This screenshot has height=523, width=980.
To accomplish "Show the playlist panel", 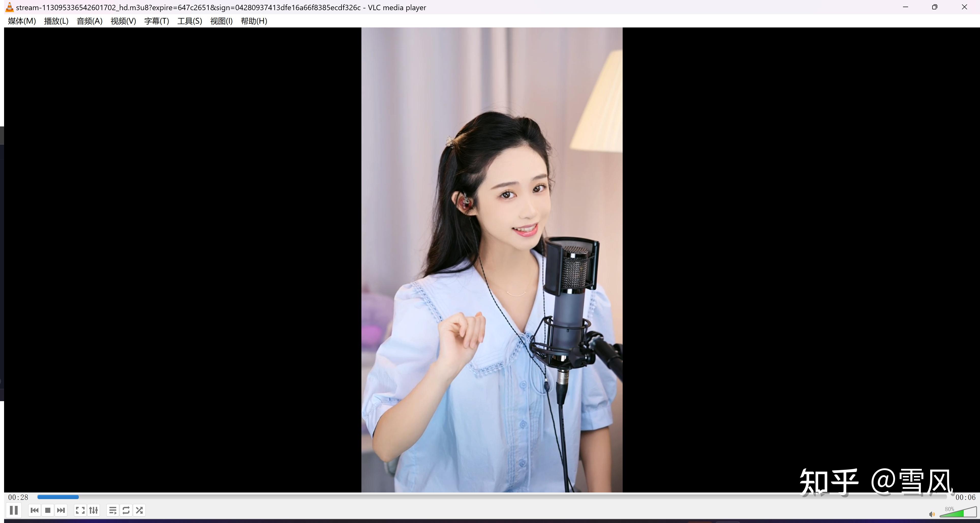I will click(x=113, y=510).
